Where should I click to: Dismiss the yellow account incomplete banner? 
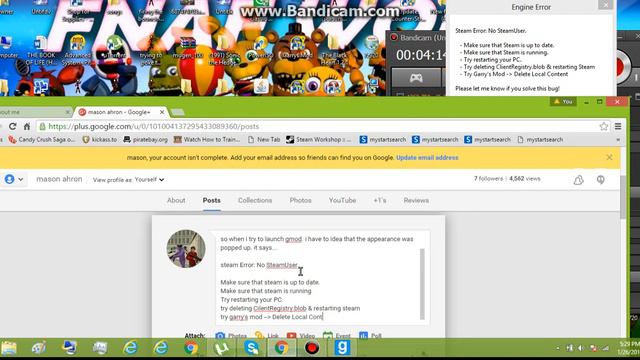coord(609,157)
